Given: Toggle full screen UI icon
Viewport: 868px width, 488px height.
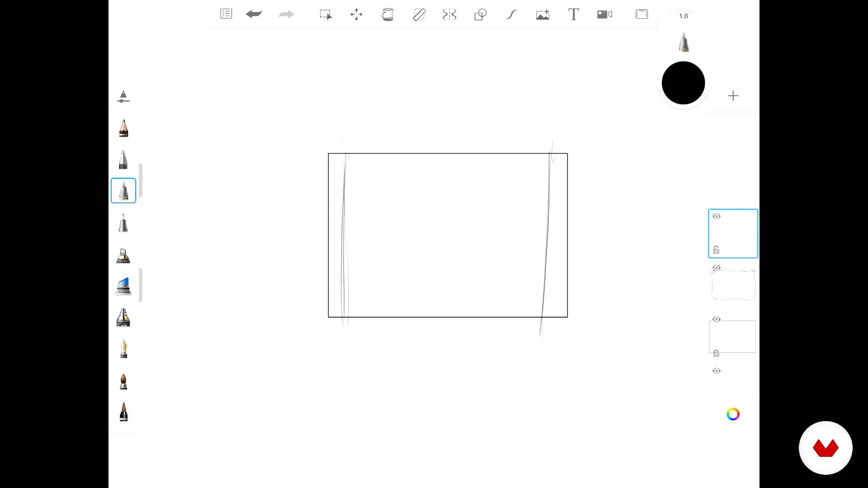Looking at the screenshot, I should [642, 14].
